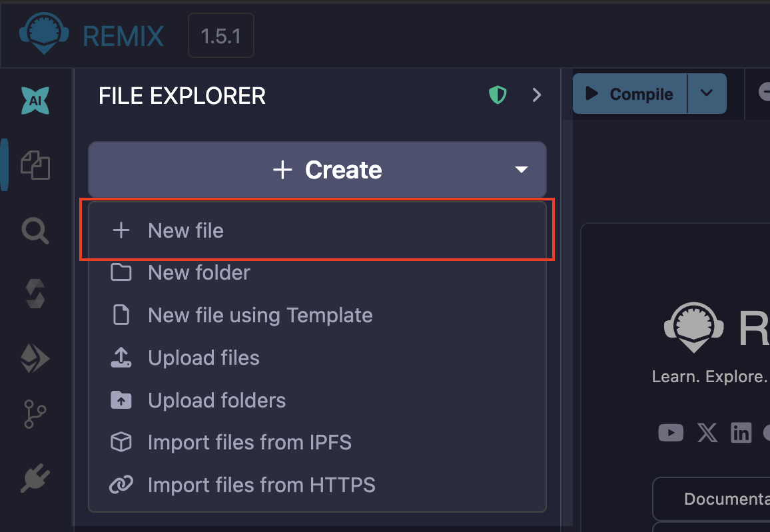This screenshot has height=532, width=770.
Task: Click the Learn. Explore. tagline text
Action: tap(709, 376)
